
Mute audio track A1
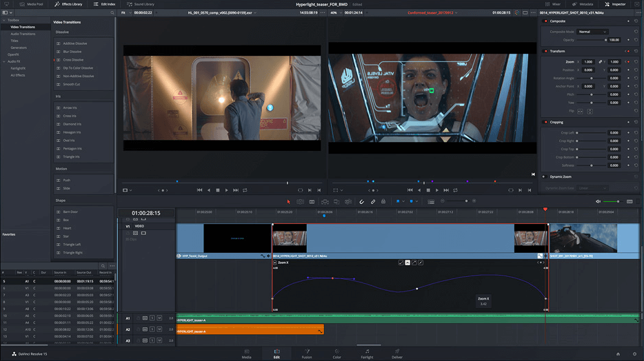[x=159, y=318]
